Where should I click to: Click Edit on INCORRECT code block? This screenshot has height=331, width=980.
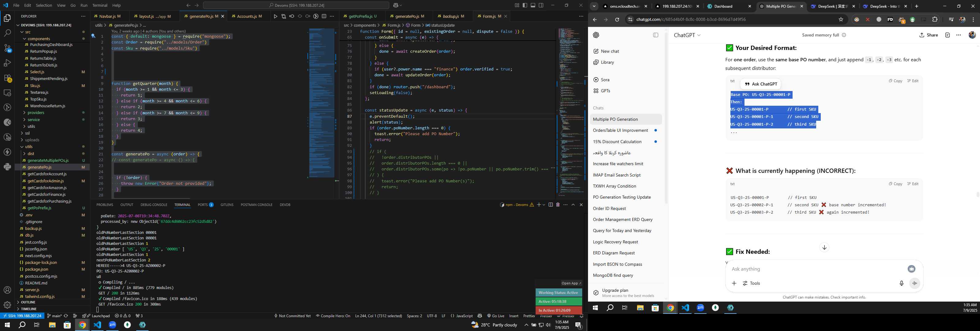pos(913,184)
